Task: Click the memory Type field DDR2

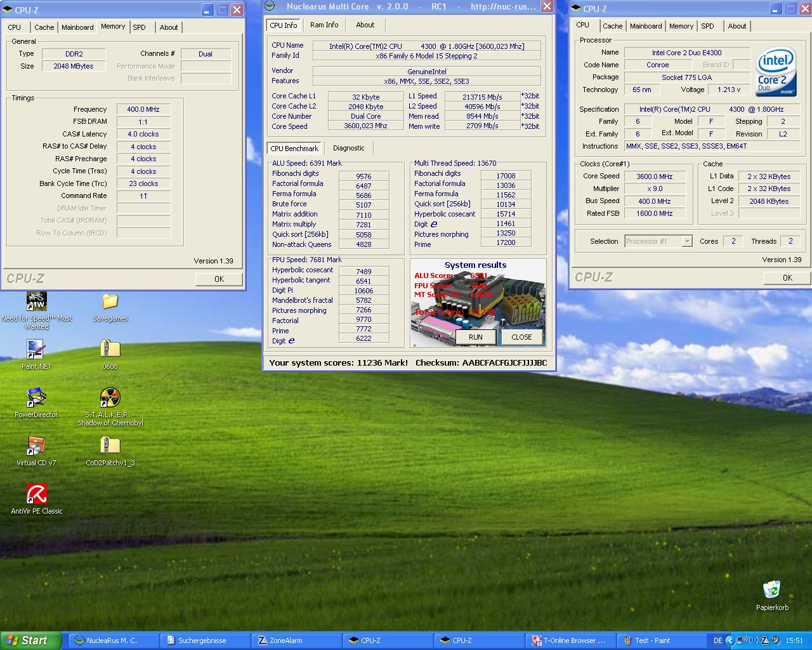Action: pos(74,54)
